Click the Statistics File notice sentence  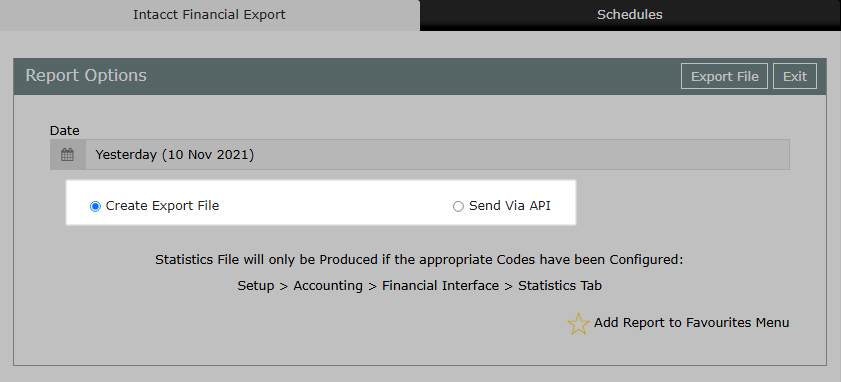419,260
